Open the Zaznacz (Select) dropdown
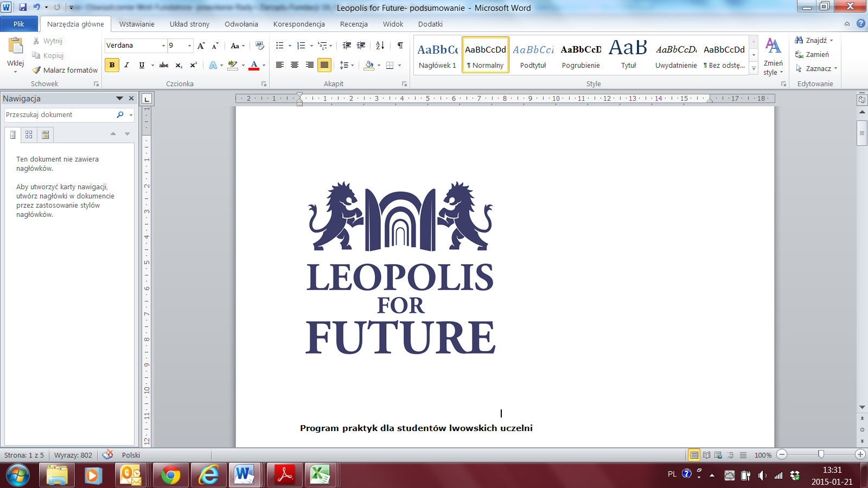 click(x=816, y=69)
